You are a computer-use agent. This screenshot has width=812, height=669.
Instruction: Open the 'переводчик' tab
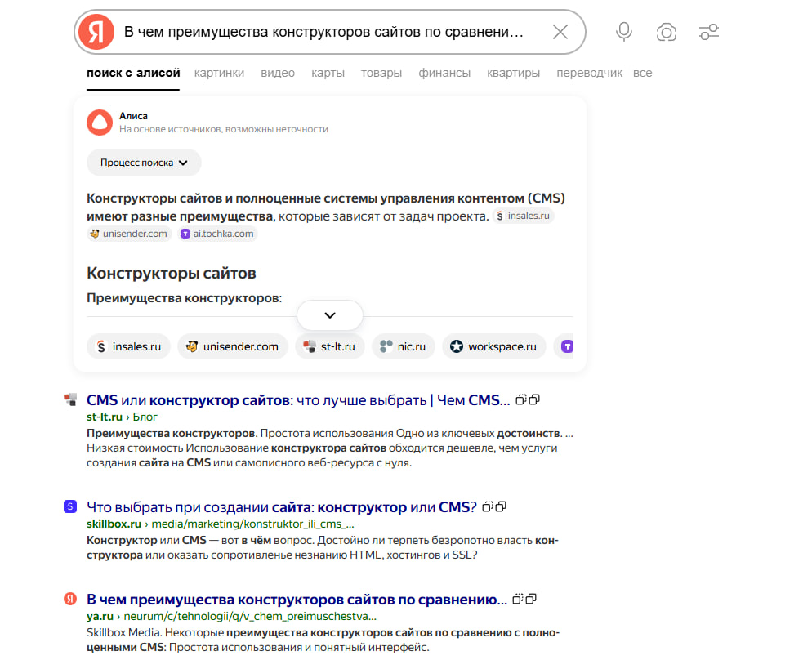pos(589,73)
